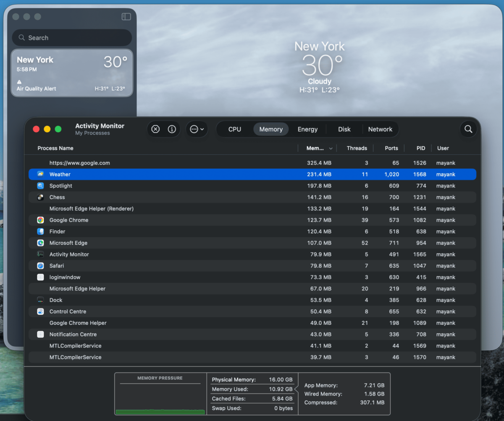Click the PID 1082 cell for Chrome
Image resolution: width=504 pixels, height=421 pixels.
[420, 220]
